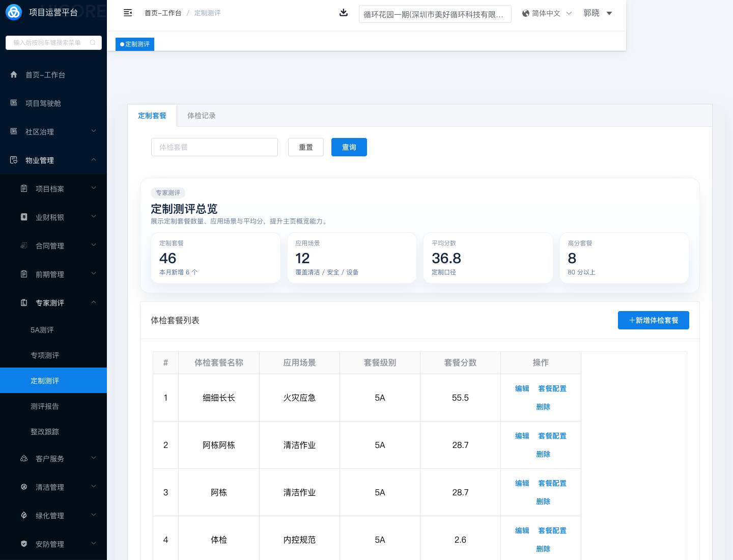
Task: Open the 郭晓 user dropdown arrow
Action: (609, 13)
